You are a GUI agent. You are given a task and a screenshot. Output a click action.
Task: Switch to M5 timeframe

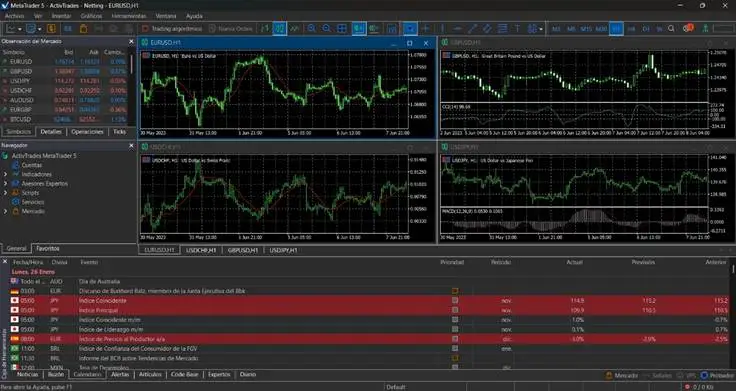click(x=571, y=29)
